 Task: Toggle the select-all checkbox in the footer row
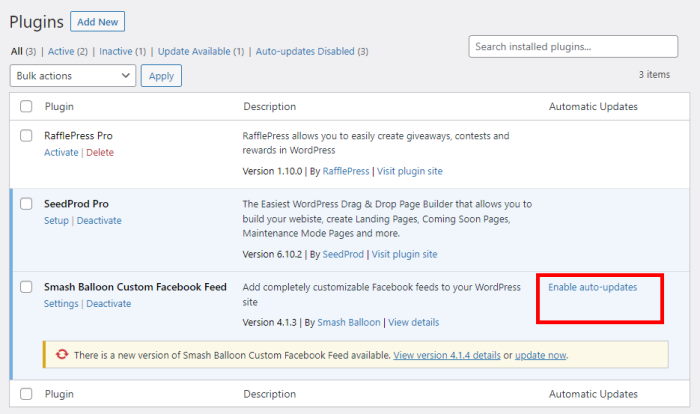click(x=26, y=394)
